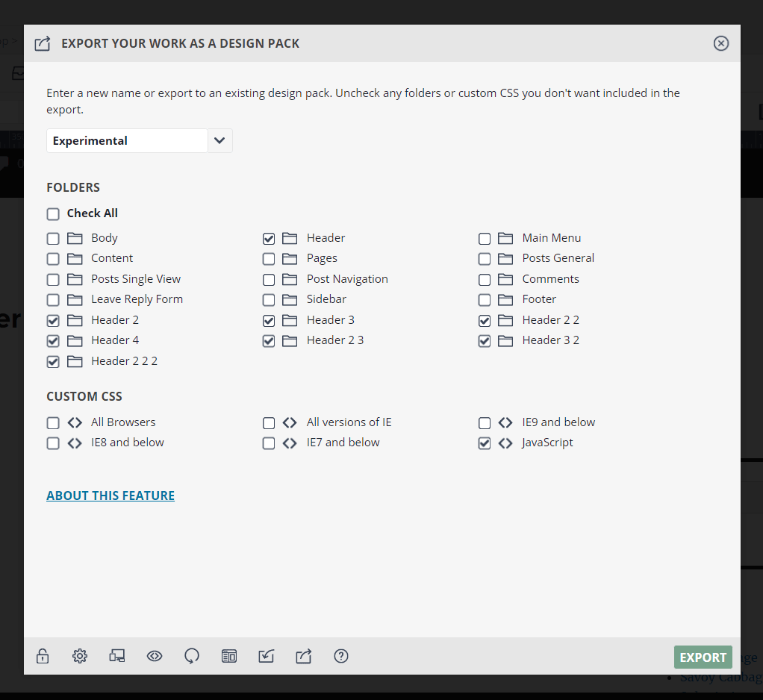Click the Check All label text

[x=93, y=213]
